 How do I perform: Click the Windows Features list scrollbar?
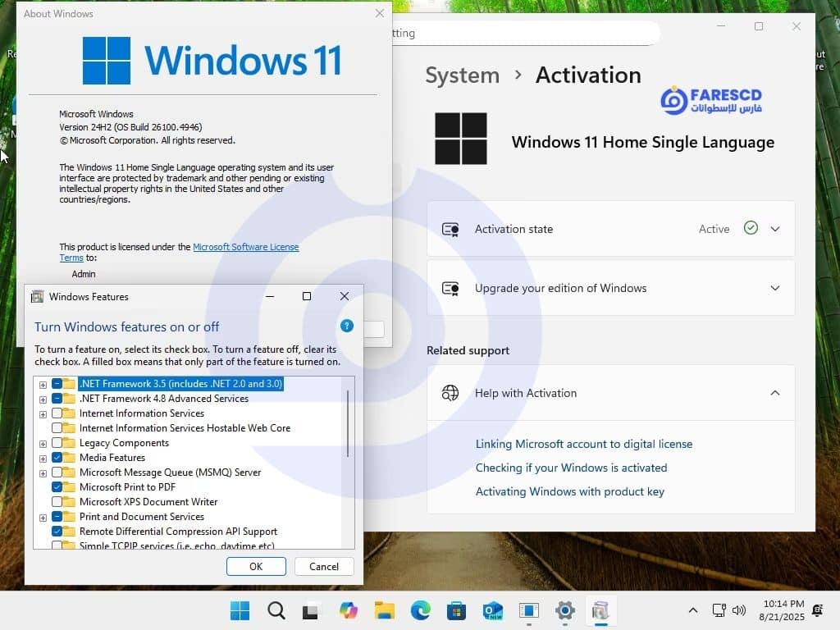tap(348, 423)
